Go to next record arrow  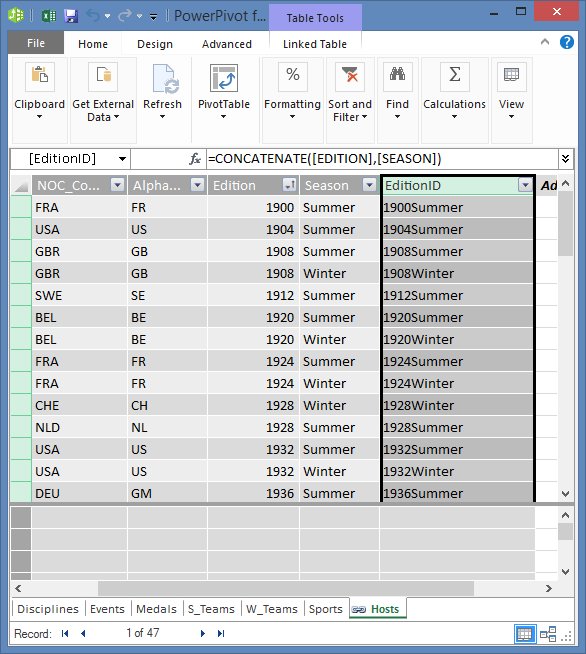pos(203,634)
